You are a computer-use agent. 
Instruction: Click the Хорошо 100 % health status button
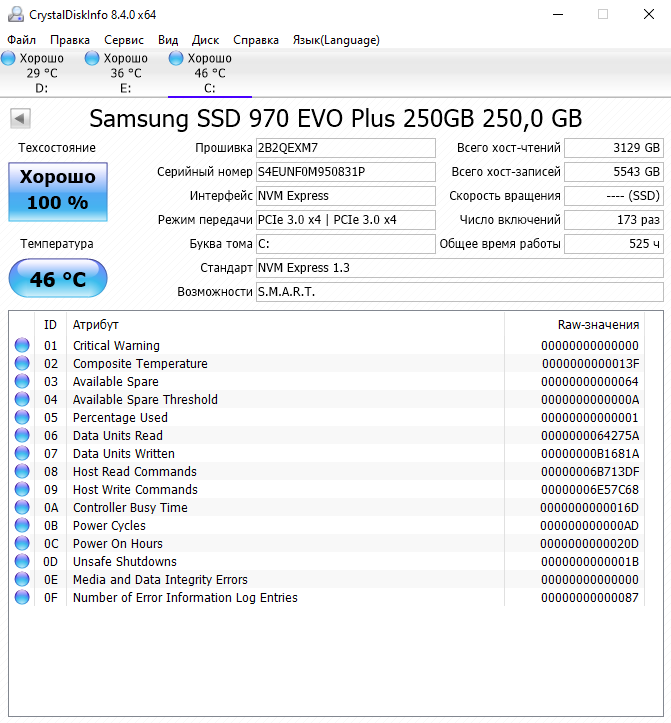pyautogui.click(x=58, y=191)
